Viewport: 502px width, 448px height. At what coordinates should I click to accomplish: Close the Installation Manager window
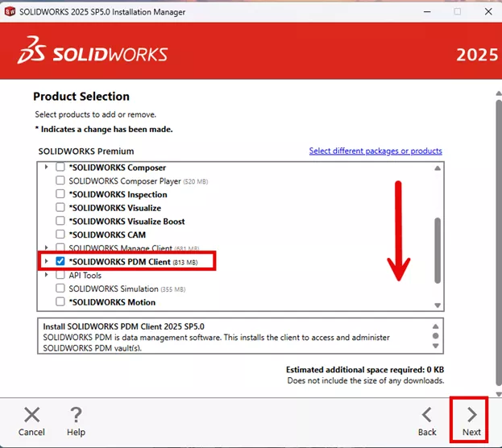[x=488, y=11]
